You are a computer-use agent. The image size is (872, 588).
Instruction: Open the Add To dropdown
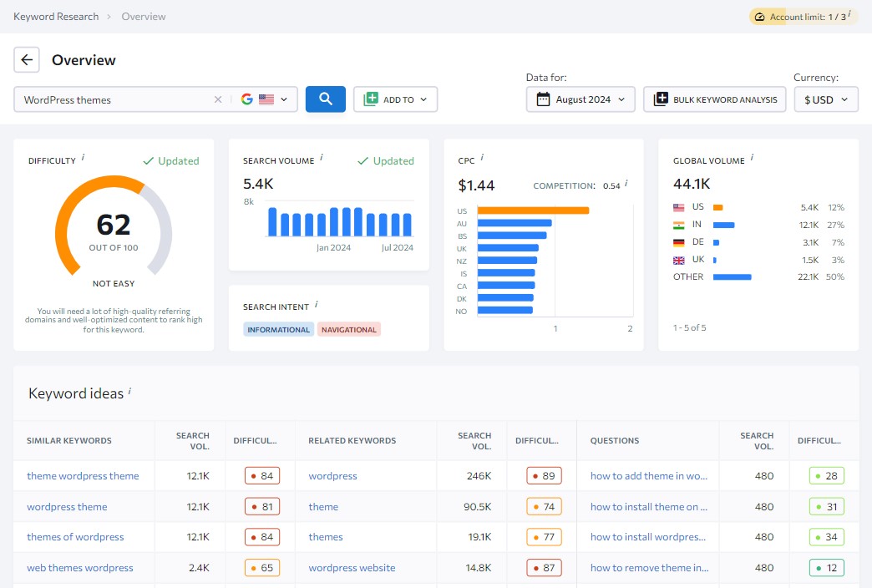click(x=395, y=99)
